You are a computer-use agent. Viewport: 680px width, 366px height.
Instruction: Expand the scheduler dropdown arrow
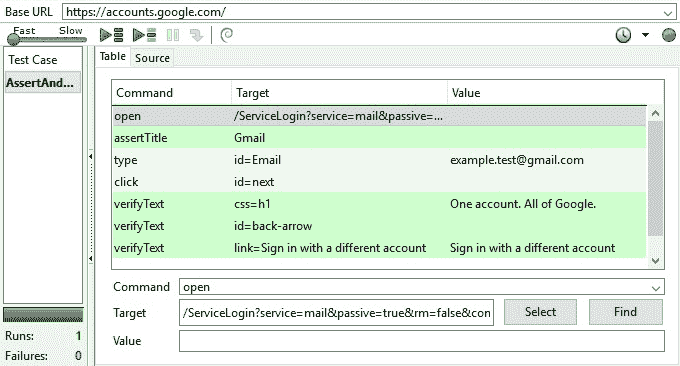(646, 35)
